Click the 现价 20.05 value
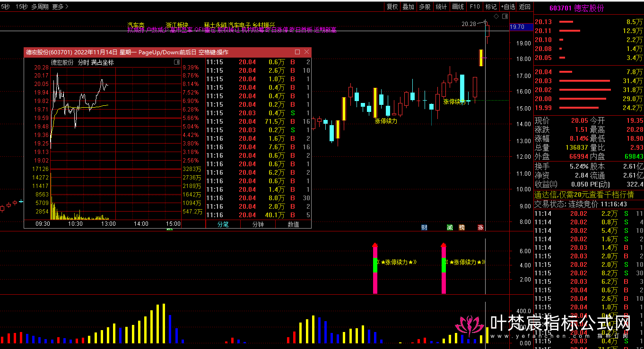 tap(579, 120)
